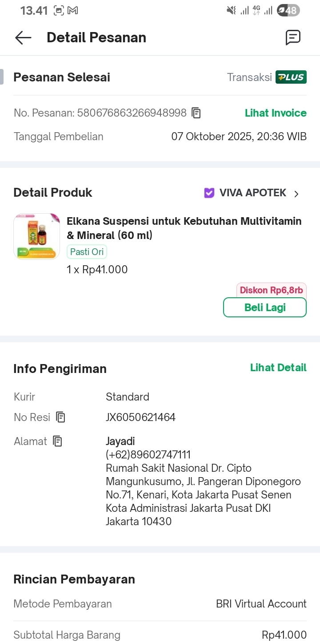This screenshot has height=644, width=320.
Task: Tap the VIVA APOTEK verified badge icon
Action: pos(209,193)
